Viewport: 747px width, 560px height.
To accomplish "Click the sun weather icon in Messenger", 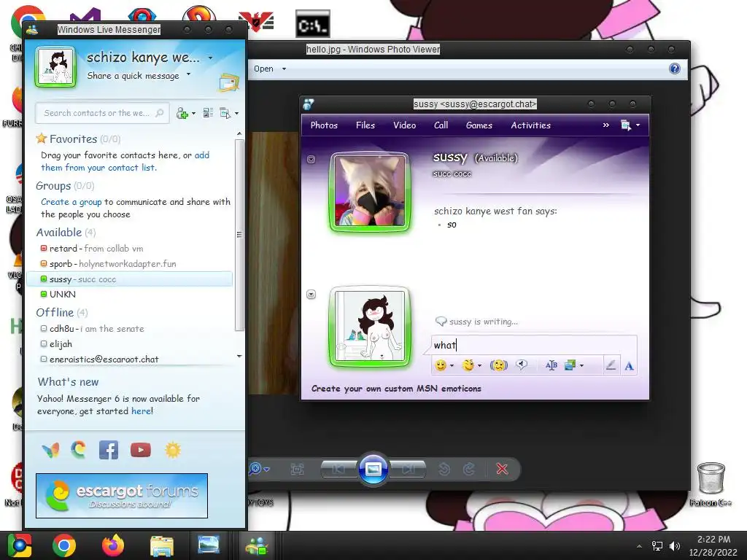I will [x=173, y=450].
